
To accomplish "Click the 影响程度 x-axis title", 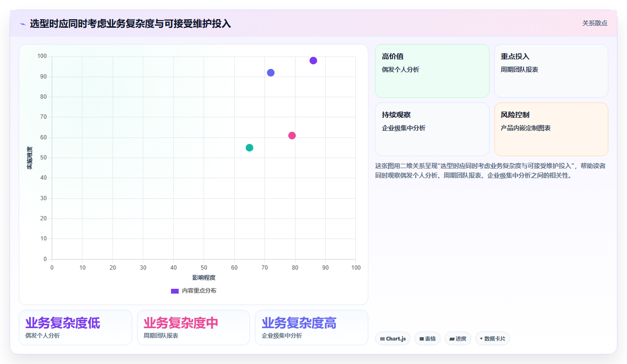I will (x=204, y=278).
